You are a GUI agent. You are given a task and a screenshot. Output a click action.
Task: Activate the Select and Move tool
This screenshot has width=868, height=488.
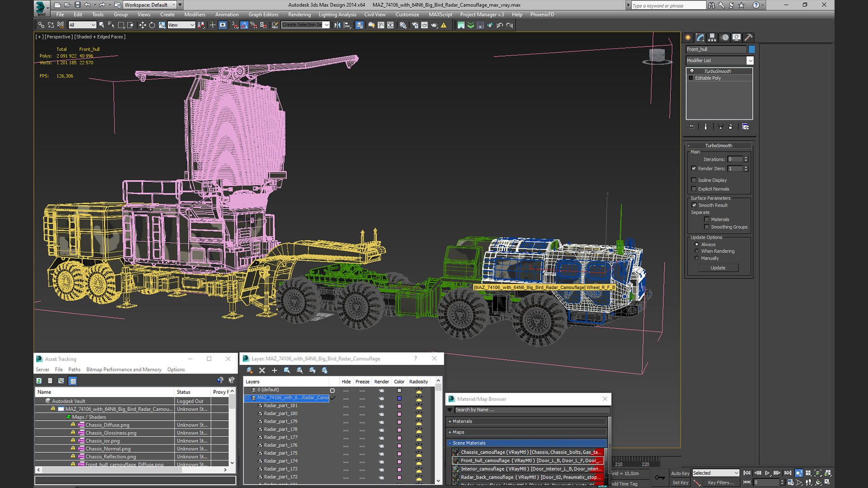(142, 25)
